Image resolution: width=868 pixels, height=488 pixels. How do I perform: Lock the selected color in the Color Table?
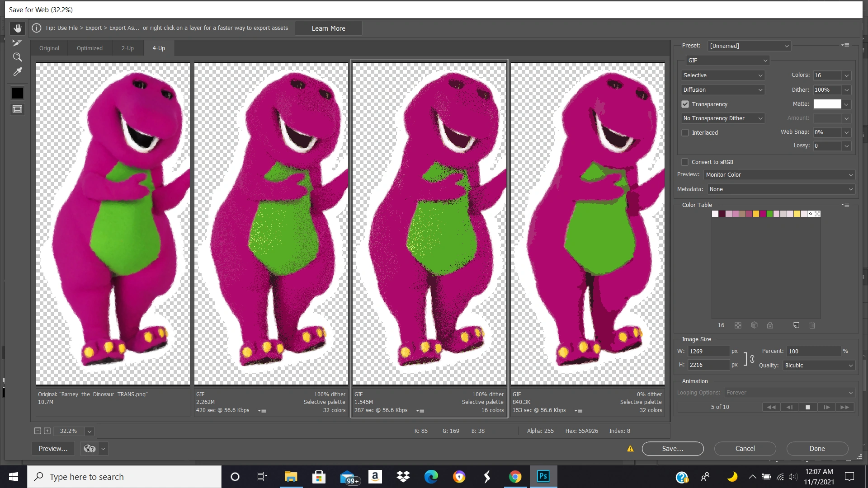point(770,325)
